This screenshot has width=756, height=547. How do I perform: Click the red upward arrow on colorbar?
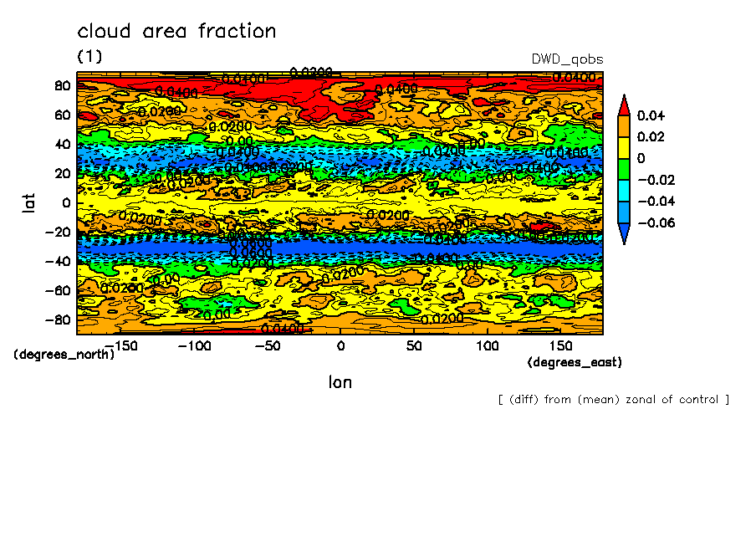tap(624, 105)
